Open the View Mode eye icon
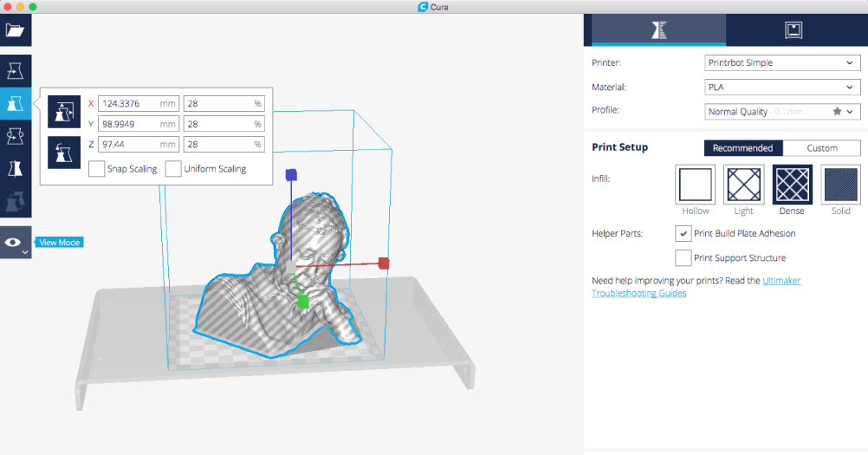The width and height of the screenshot is (868, 455). coord(15,243)
